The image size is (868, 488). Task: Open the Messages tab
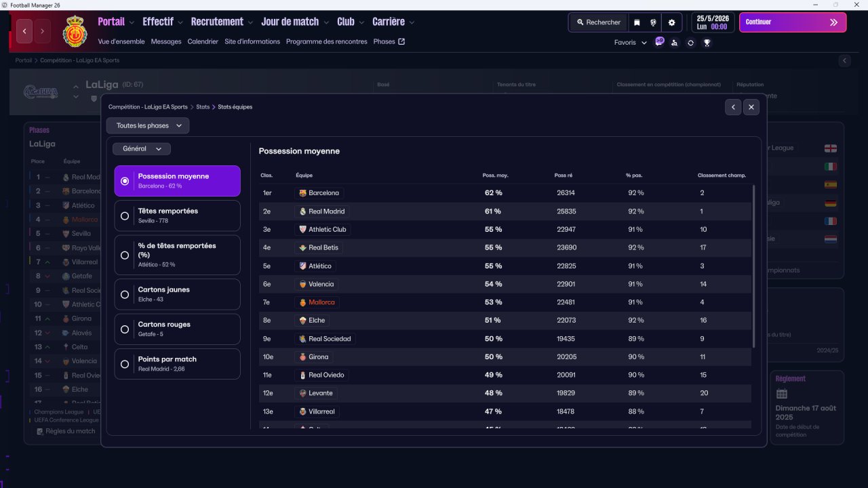click(166, 41)
